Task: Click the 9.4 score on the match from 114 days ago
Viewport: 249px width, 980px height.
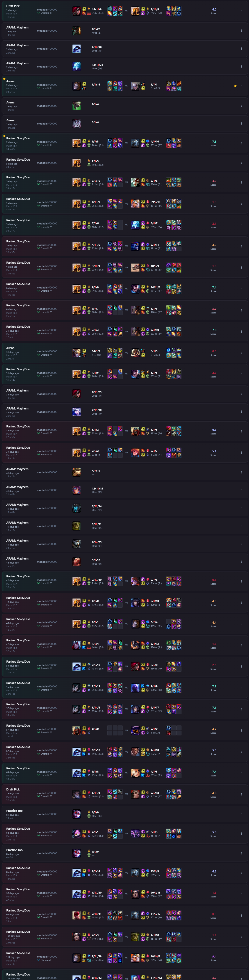Action: (x=214, y=956)
